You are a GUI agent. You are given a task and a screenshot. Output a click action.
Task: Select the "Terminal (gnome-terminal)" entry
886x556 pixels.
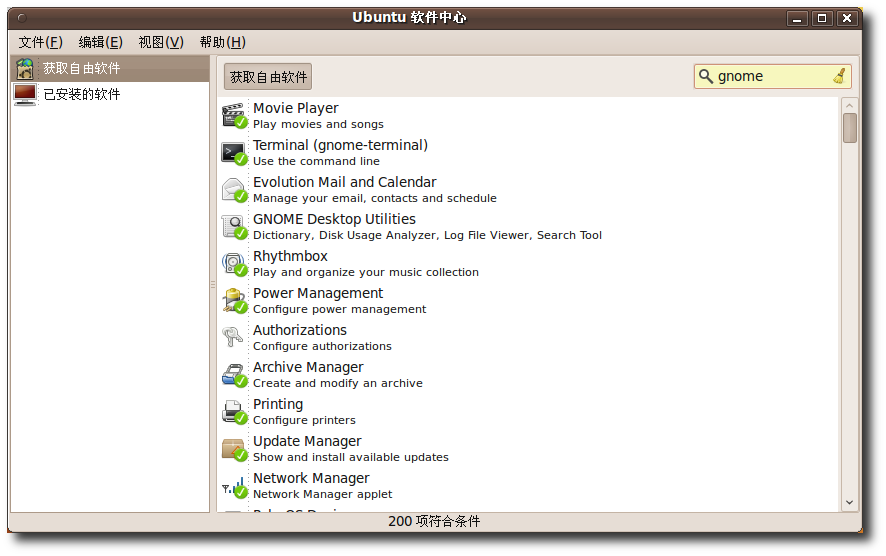(340, 145)
